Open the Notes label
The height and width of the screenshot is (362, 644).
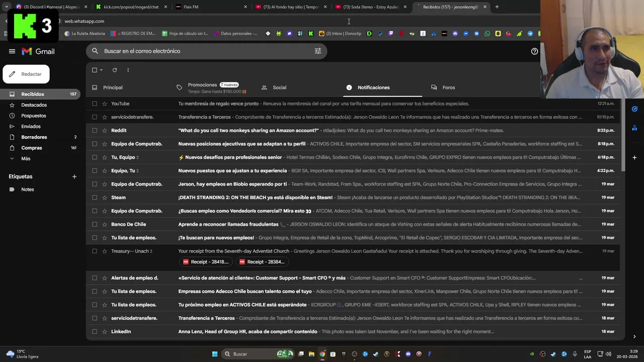click(x=27, y=190)
